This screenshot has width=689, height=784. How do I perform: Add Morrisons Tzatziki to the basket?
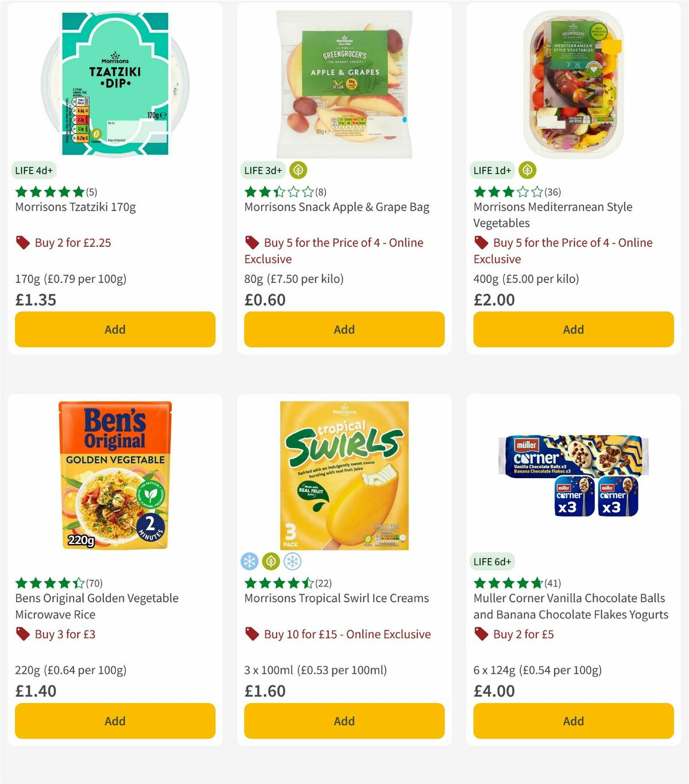tap(115, 329)
